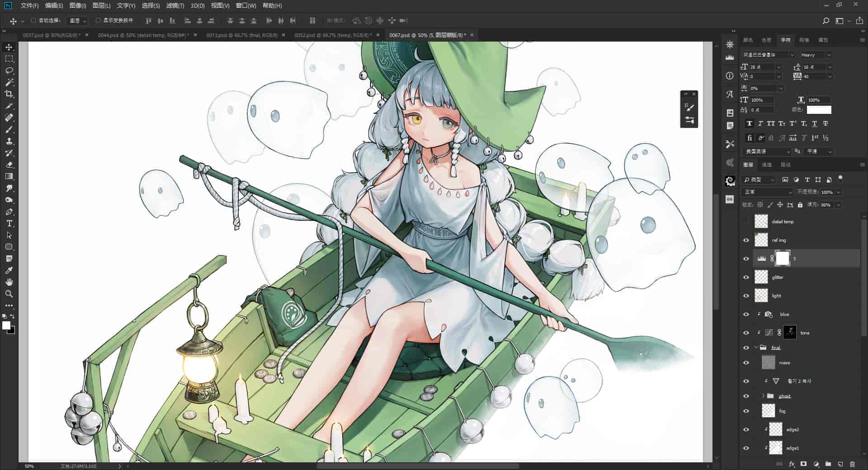Viewport: 868px width, 470px height.
Task: Click the character text color swatch
Action: [819, 110]
